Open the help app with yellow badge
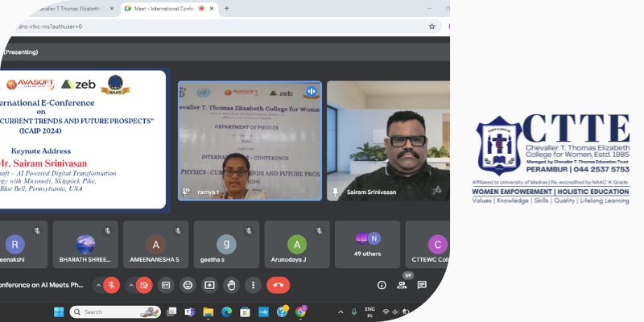Image resolution: width=644 pixels, height=322 pixels. pyautogui.click(x=283, y=312)
